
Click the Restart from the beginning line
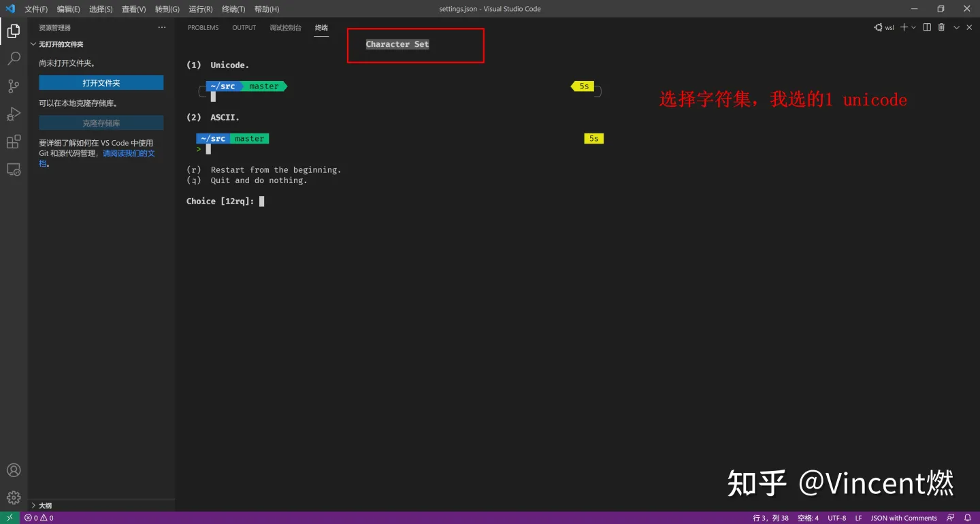click(x=264, y=170)
